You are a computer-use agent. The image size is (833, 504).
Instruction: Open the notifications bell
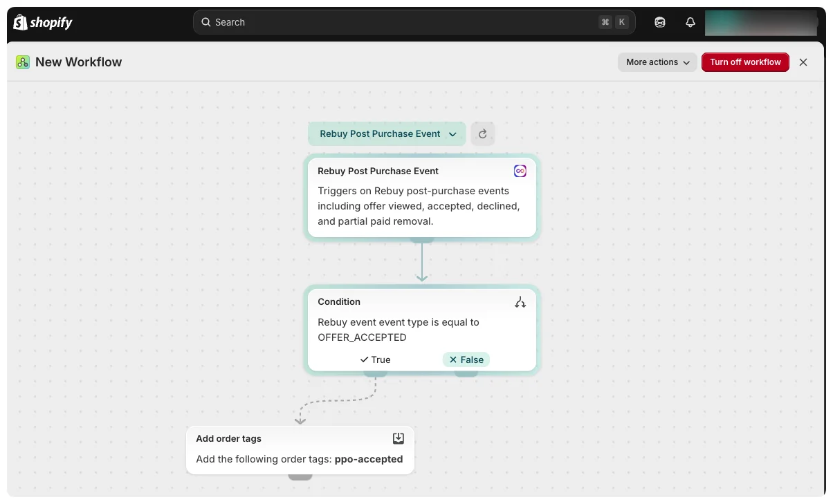coord(690,22)
